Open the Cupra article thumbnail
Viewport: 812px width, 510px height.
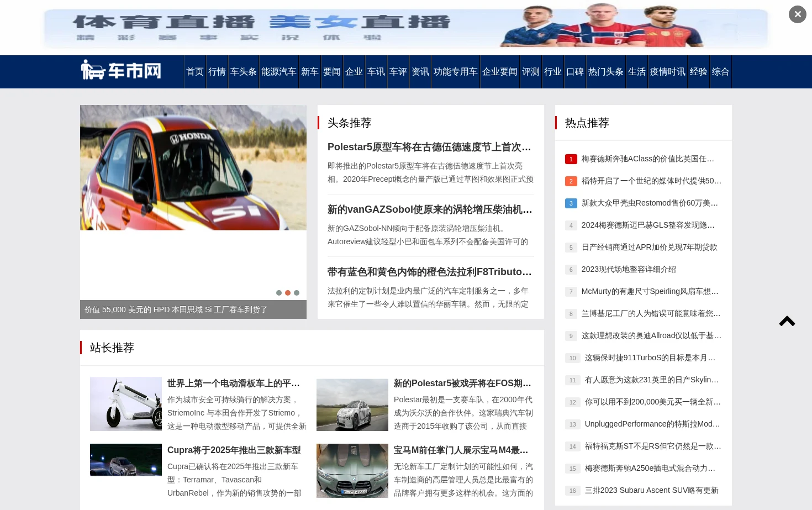(x=126, y=460)
